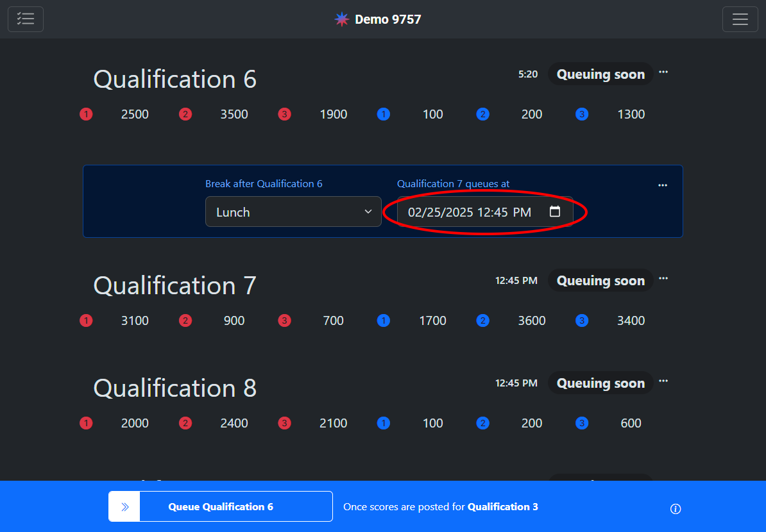Screen dimensions: 766x532
Task: Select team 2500 in red station 1
Action: 135,115
